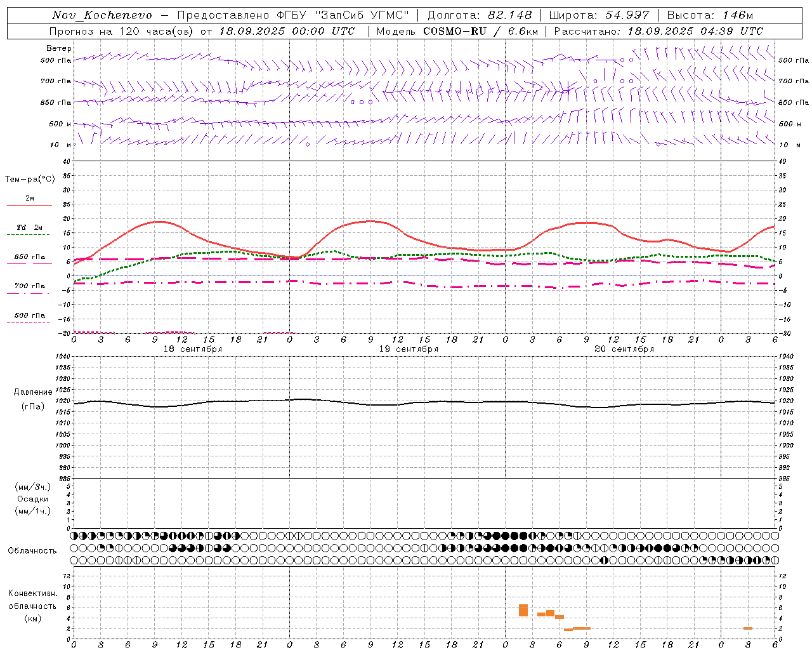
Task: Click the "850 гПа" temperature legend entry
Action: coord(29,257)
